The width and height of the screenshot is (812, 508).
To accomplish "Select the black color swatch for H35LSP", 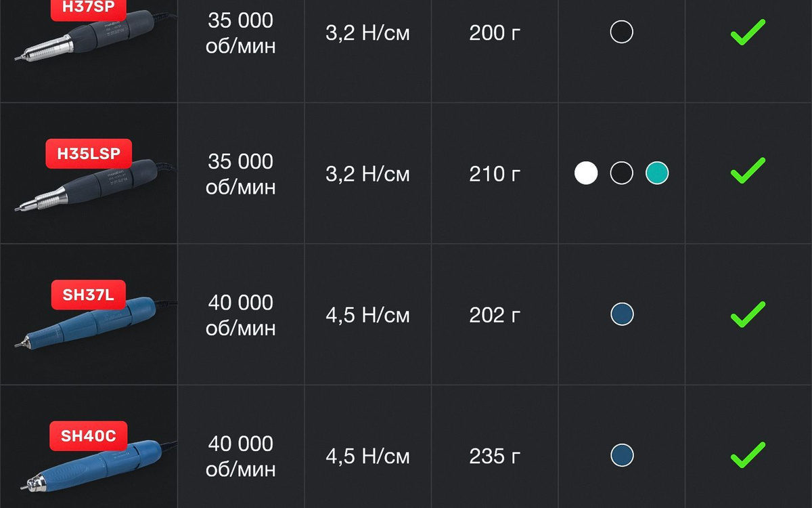I will [x=621, y=173].
